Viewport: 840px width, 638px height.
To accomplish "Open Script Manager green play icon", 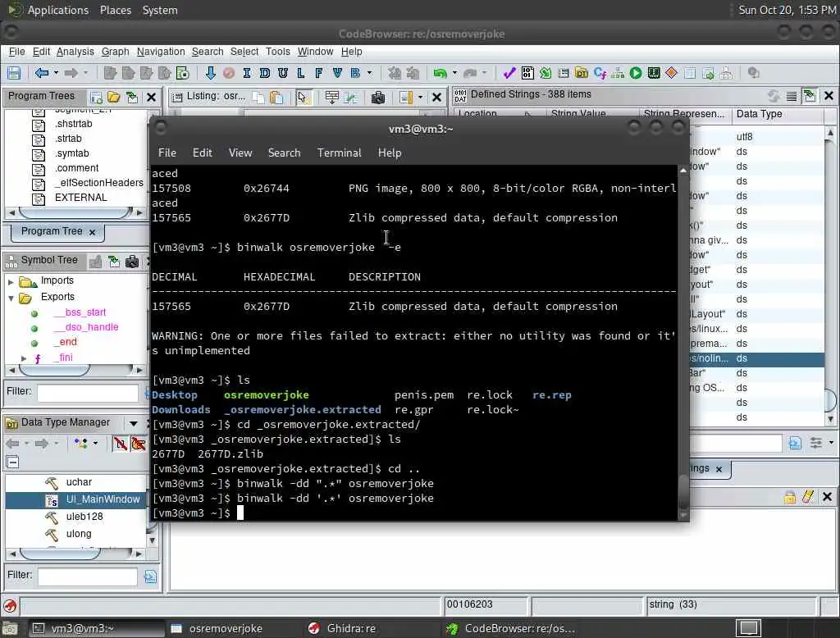I will [636, 73].
